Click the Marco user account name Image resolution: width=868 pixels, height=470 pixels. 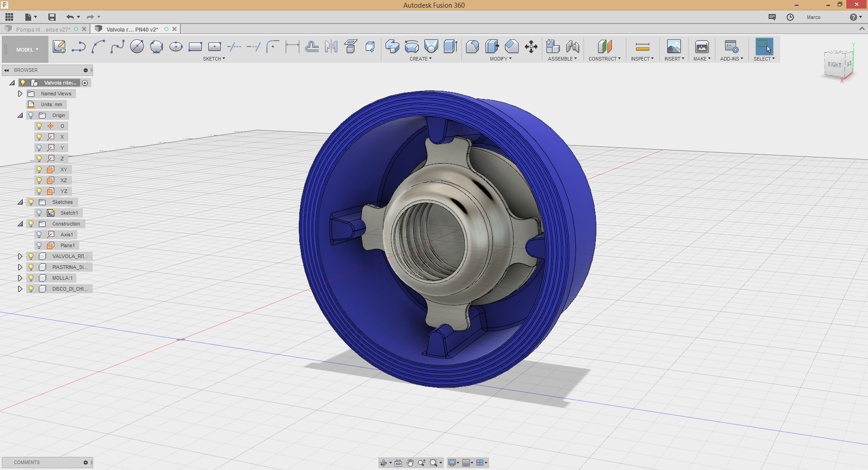click(814, 17)
